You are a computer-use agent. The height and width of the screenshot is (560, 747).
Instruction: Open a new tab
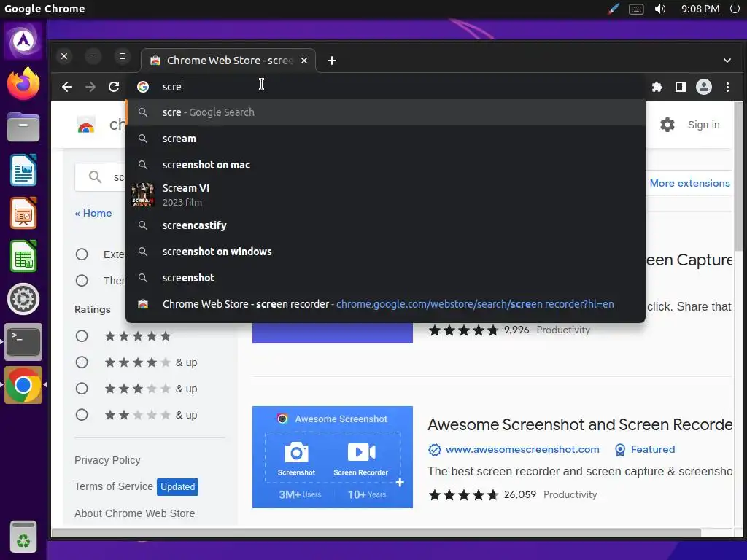pyautogui.click(x=332, y=61)
